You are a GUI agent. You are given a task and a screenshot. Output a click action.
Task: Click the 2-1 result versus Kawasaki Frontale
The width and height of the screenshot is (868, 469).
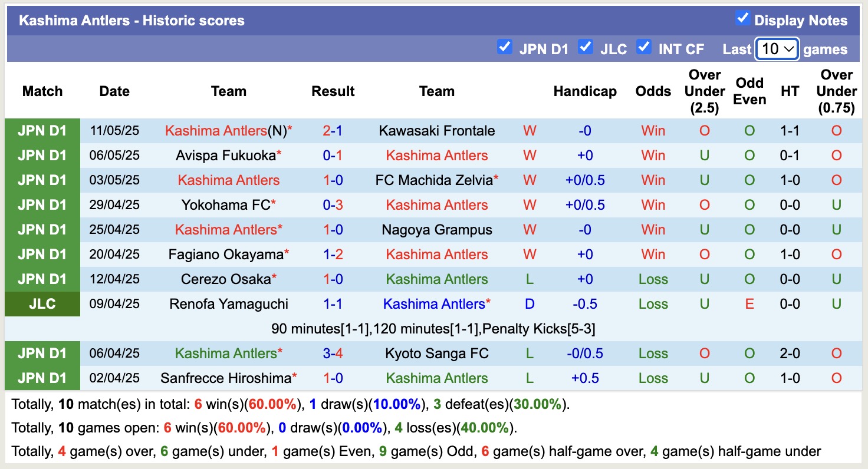pyautogui.click(x=333, y=131)
